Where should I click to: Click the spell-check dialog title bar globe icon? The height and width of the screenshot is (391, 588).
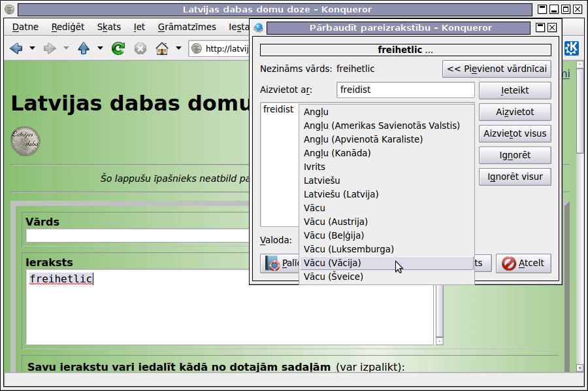tap(258, 27)
